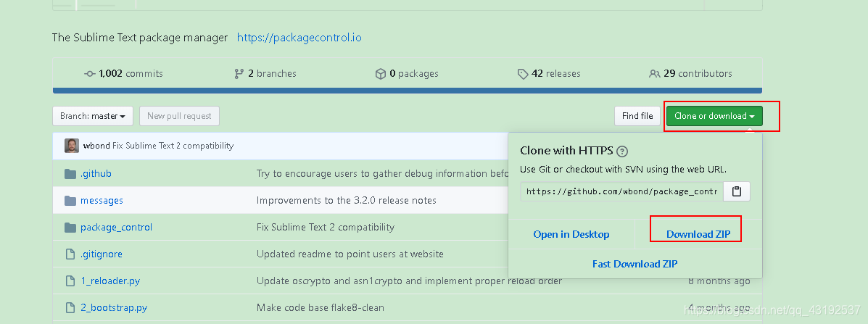Click the '8 months ago' timestamp

pyautogui.click(x=719, y=281)
